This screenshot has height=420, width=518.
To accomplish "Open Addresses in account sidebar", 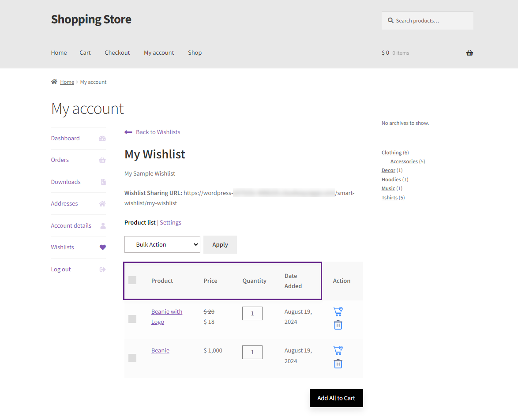I will tap(64, 203).
